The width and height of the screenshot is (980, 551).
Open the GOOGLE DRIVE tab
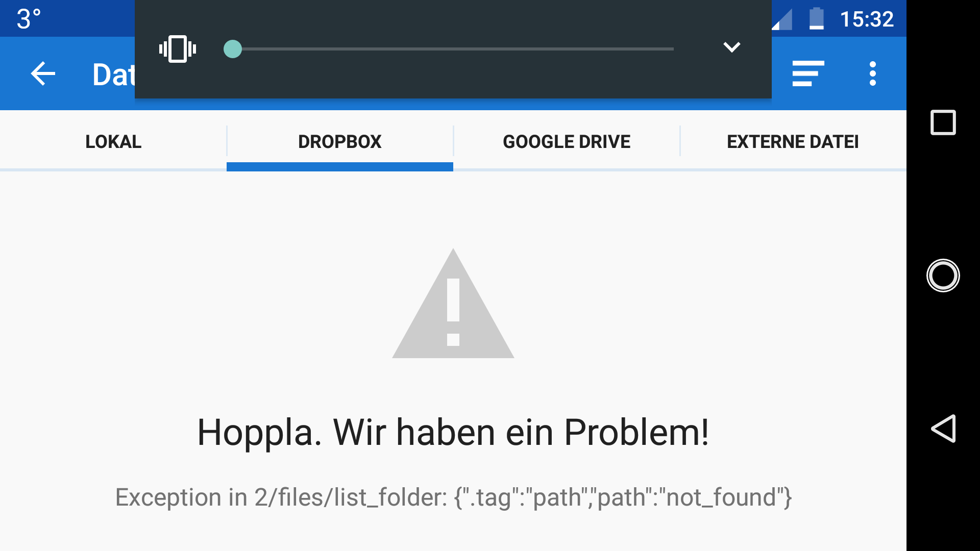[567, 141]
